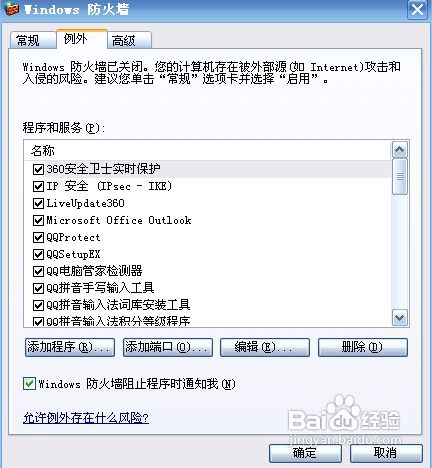Toggle IP 安全 (IPsec - IKE) checkbox

[x=38, y=186]
